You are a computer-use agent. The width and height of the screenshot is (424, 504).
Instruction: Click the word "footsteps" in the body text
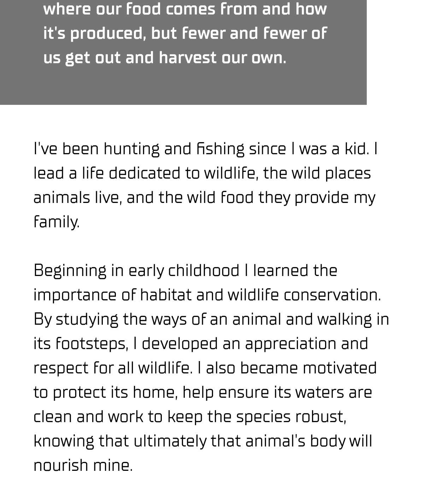click(x=92, y=343)
